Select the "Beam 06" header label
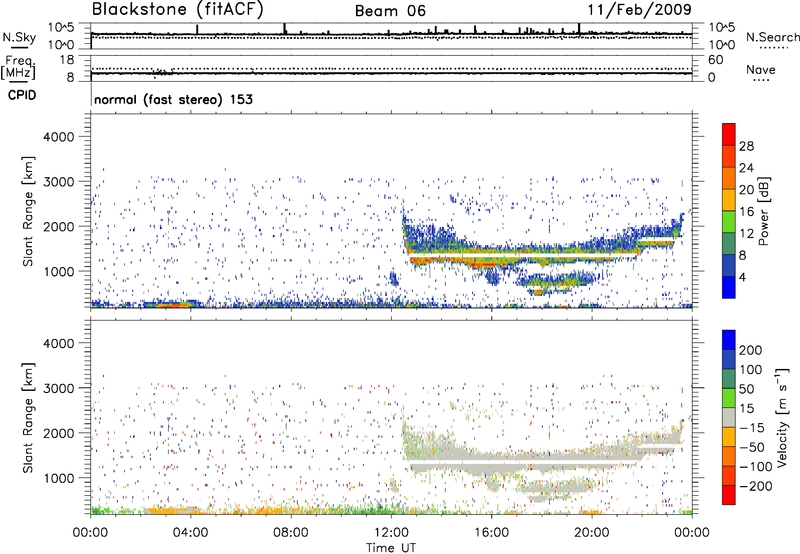Image resolution: width=800 pixels, height=554 pixels. tap(390, 11)
